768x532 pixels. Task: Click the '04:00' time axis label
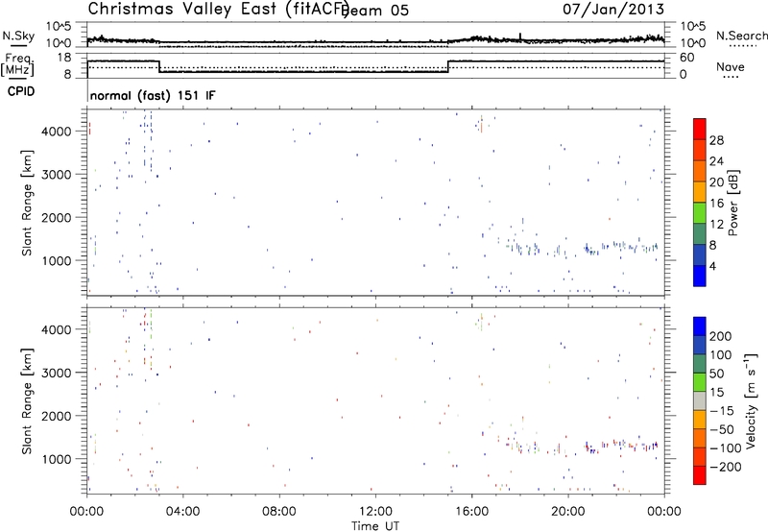tap(183, 512)
